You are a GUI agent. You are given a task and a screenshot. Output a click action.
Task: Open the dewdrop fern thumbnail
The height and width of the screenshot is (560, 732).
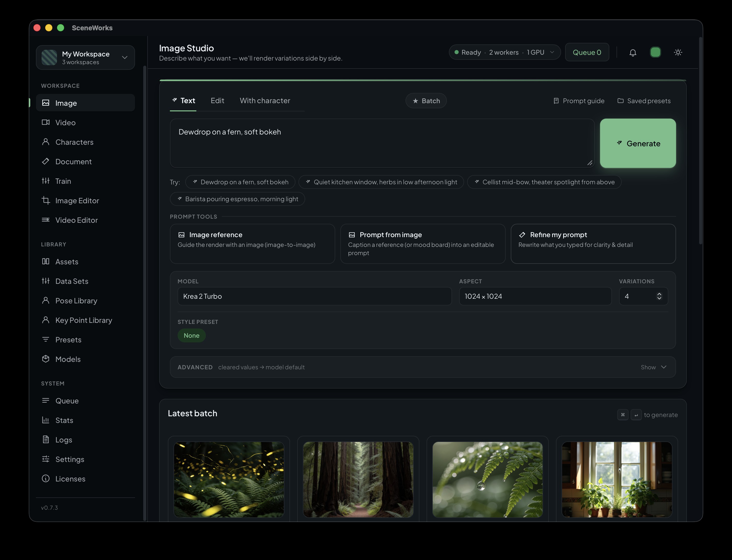click(x=488, y=480)
